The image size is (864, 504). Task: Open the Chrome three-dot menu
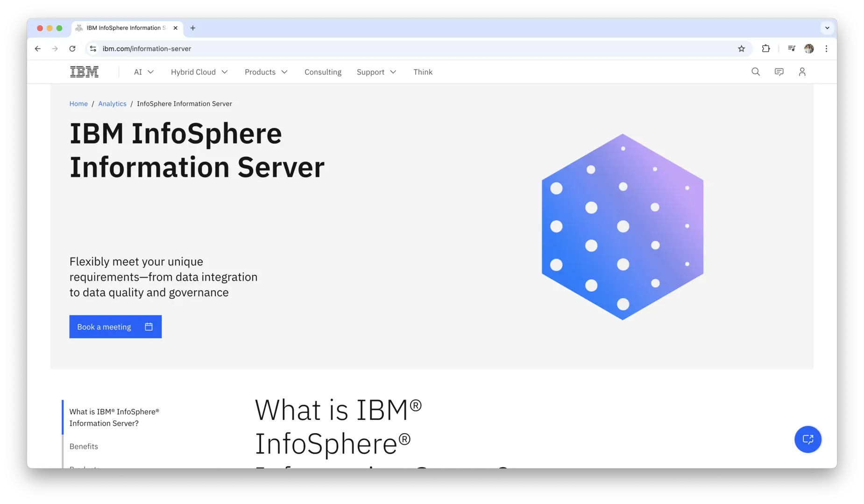(x=827, y=49)
